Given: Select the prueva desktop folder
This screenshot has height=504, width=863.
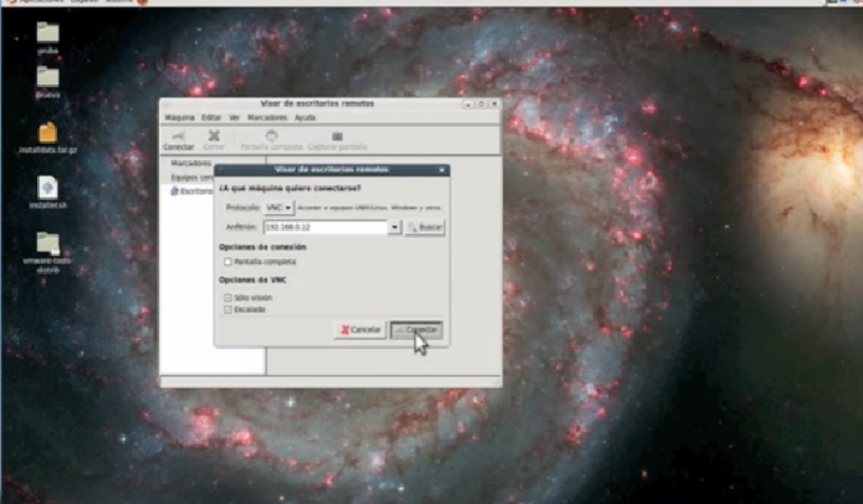Looking at the screenshot, I should (48, 82).
